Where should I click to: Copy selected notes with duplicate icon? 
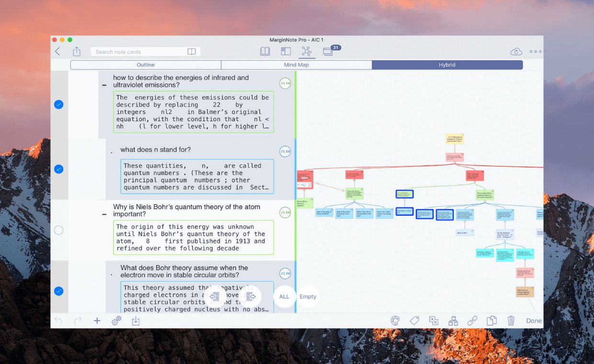pyautogui.click(x=491, y=321)
